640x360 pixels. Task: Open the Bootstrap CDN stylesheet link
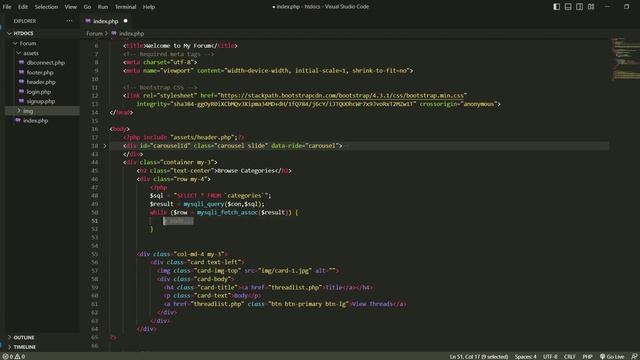(x=342, y=96)
